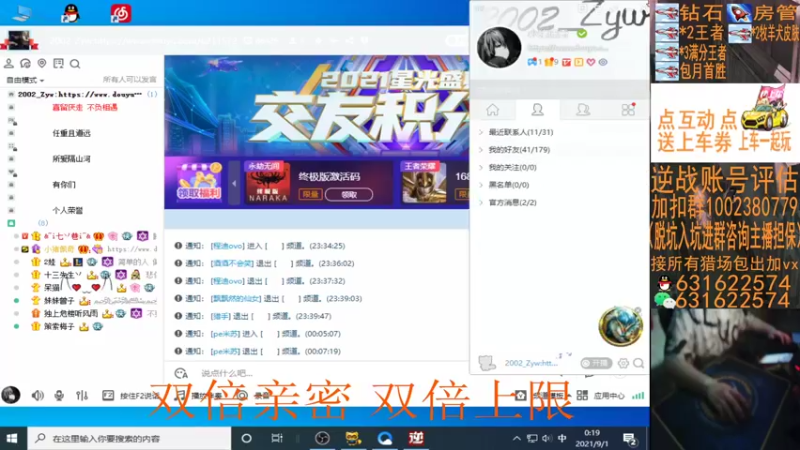The width and height of the screenshot is (800, 450).
Task: Select the 任重且道远 sub-channel
Action: 71,133
